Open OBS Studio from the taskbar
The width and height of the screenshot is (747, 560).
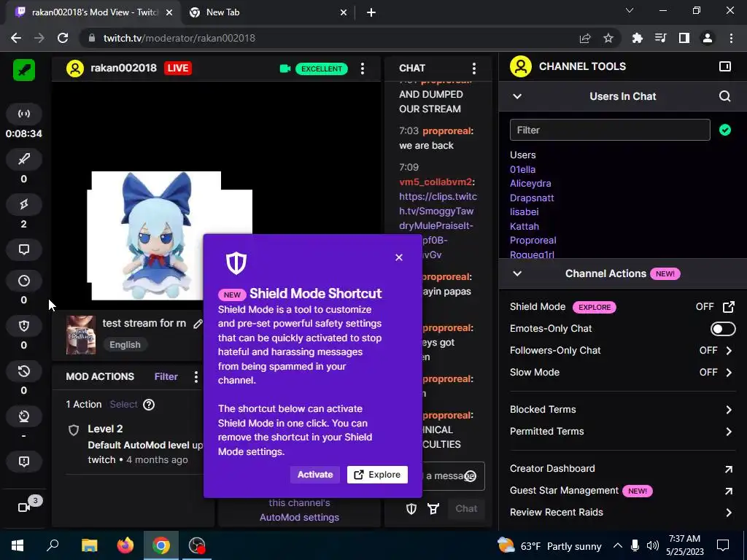[197, 545]
